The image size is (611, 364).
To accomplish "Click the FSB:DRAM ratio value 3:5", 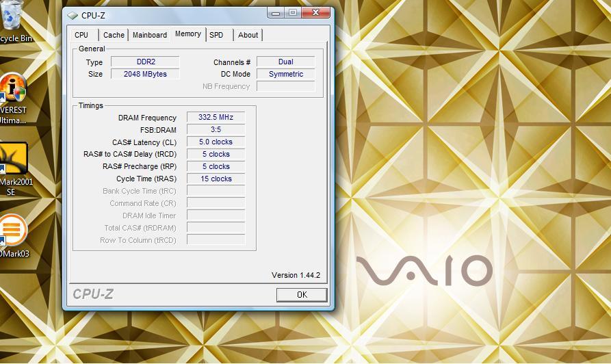I will tap(216, 129).
